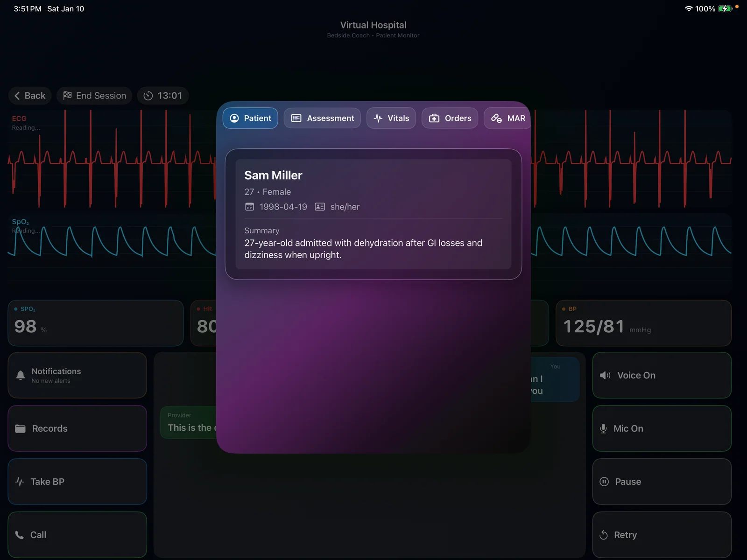The height and width of the screenshot is (560, 747).
Task: Go back using the Back chevron icon
Action: point(17,96)
